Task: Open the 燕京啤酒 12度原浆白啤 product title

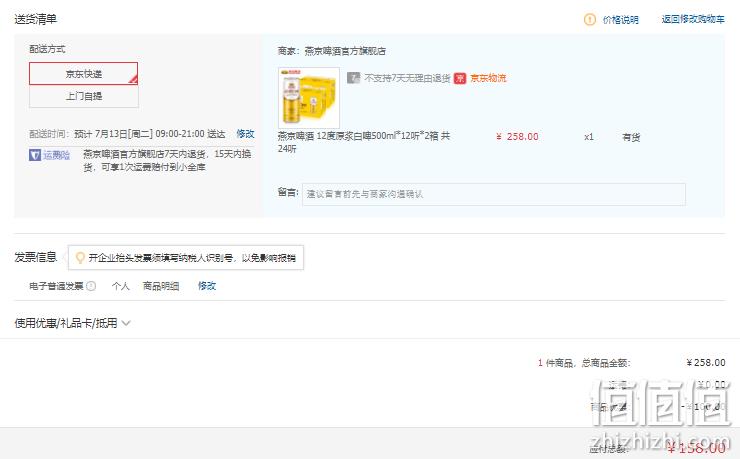Action: coord(364,142)
